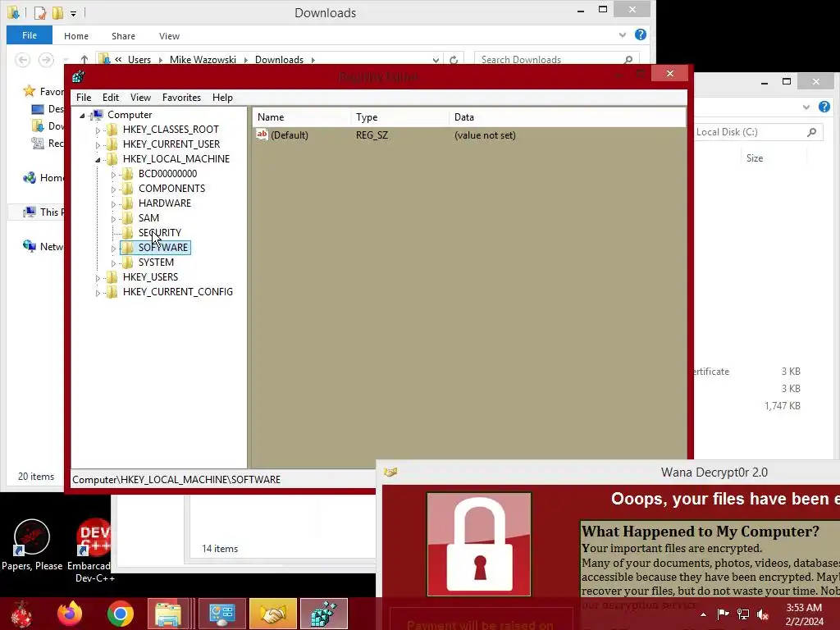Launch Google Chrome from the taskbar
This screenshot has width=840, height=630.
coord(120,614)
